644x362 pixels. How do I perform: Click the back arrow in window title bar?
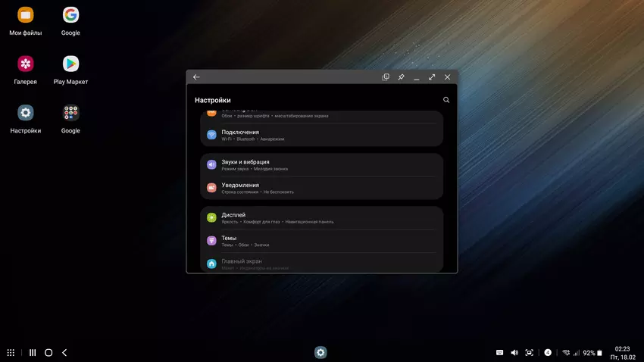(196, 77)
